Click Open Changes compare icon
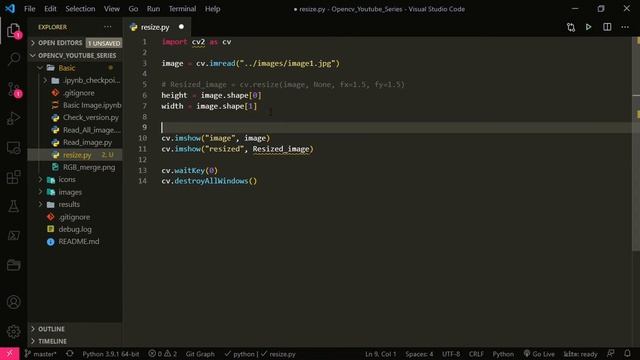 click(571, 27)
